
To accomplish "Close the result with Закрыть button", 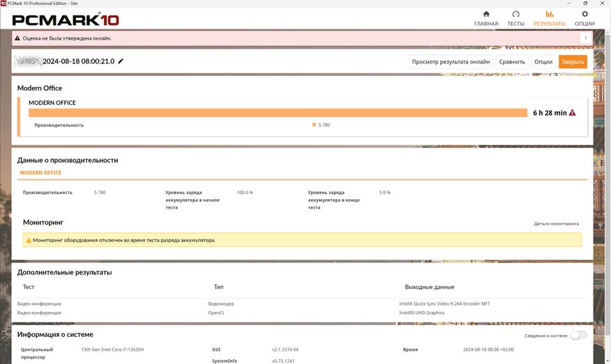I will point(573,61).
